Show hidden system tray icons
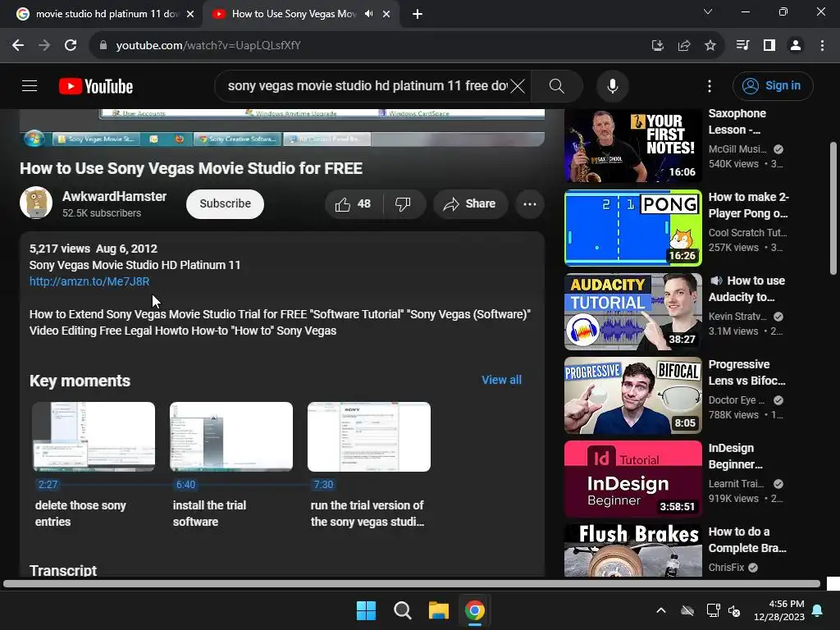 [661, 610]
